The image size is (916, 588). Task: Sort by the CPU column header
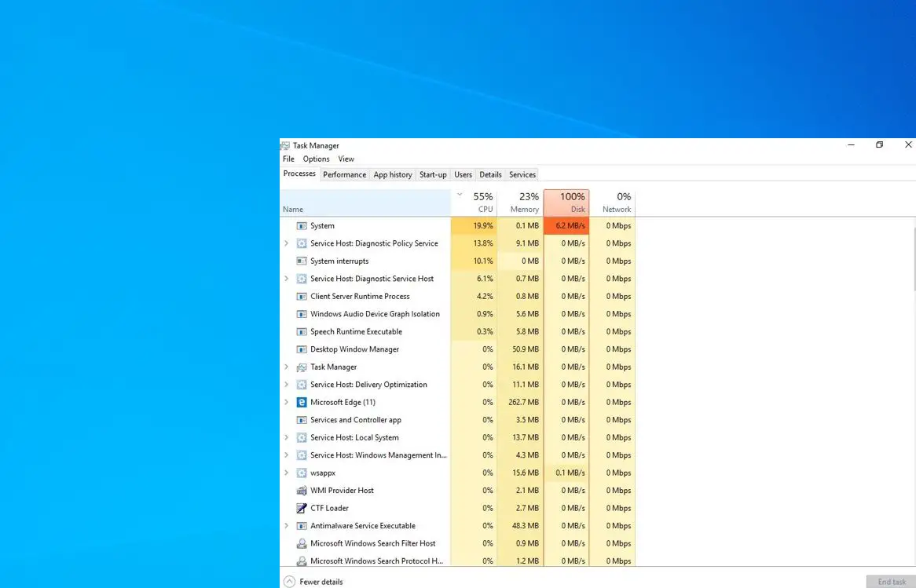[x=474, y=203]
